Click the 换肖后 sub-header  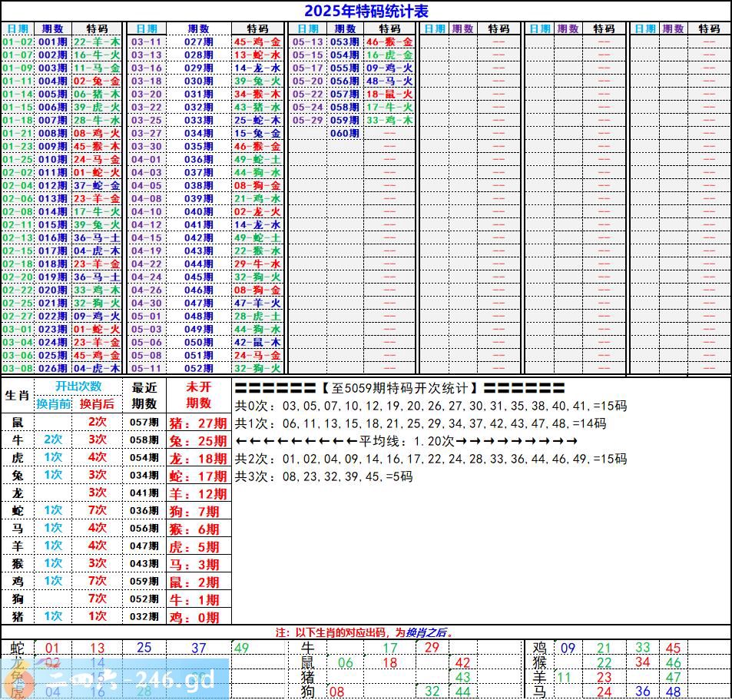(x=97, y=403)
